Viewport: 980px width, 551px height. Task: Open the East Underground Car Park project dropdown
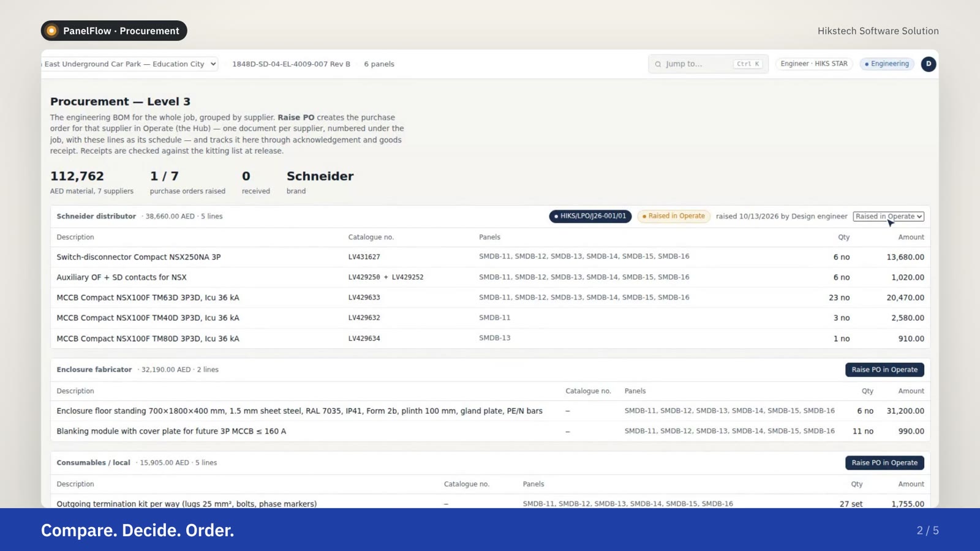coord(129,64)
